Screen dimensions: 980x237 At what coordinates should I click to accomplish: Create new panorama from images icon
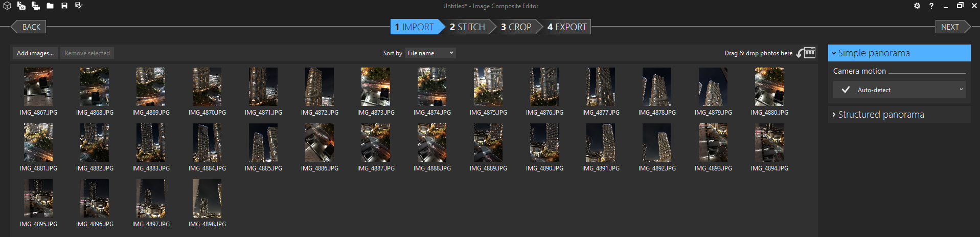coord(21,6)
